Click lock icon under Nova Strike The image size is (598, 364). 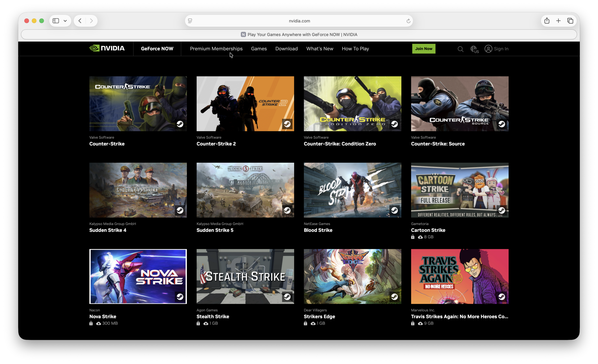(91, 323)
